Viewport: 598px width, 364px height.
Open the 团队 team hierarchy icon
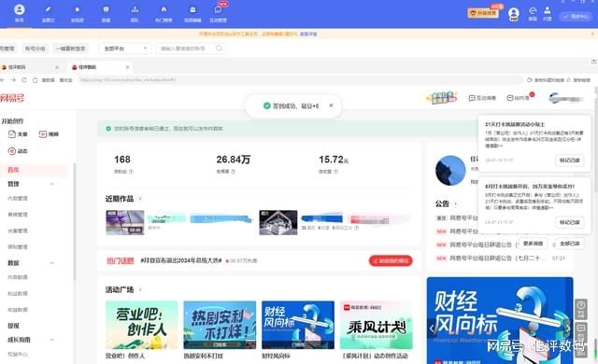coord(135,9)
